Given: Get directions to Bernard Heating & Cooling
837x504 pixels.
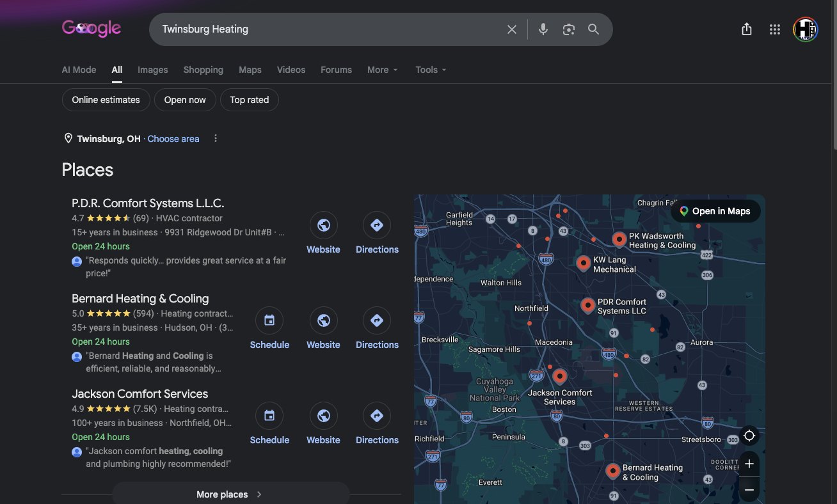Looking at the screenshot, I should [377, 320].
